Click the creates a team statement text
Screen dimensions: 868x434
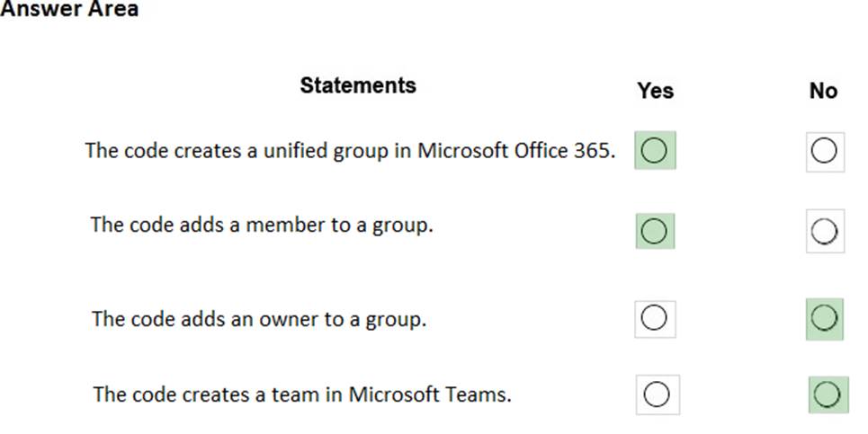pyautogui.click(x=302, y=394)
